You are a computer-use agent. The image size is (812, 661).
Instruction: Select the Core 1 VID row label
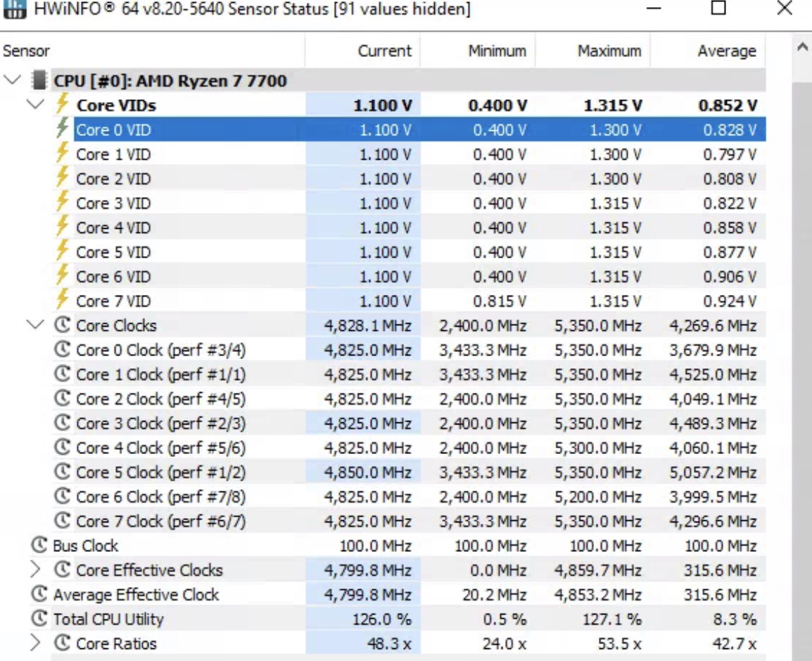point(113,154)
